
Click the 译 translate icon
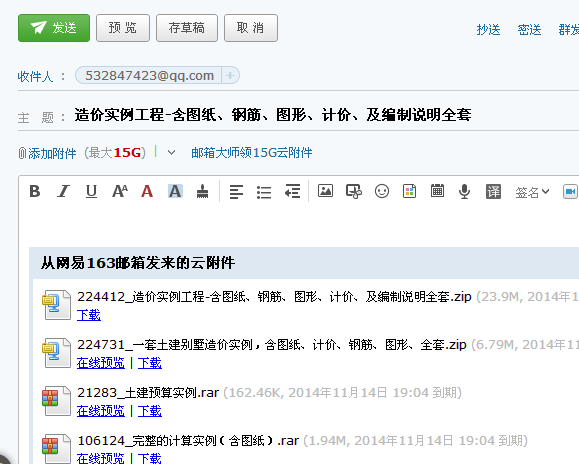click(x=493, y=192)
